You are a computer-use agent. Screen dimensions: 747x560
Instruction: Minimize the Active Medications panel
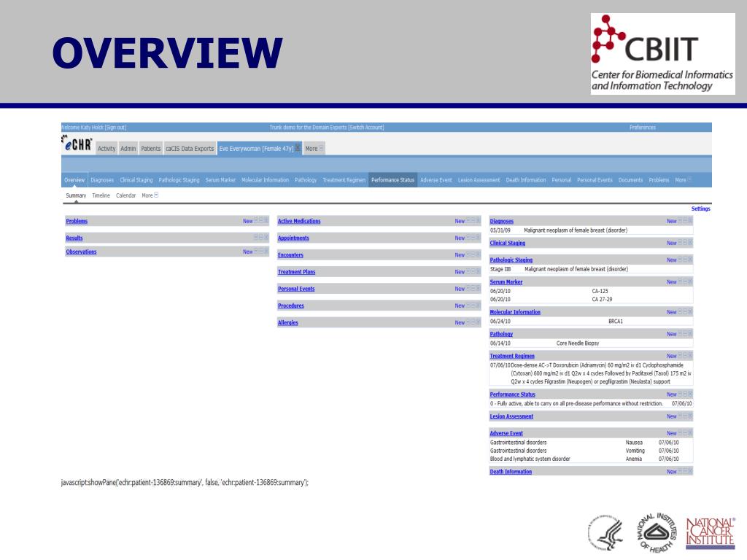point(473,220)
